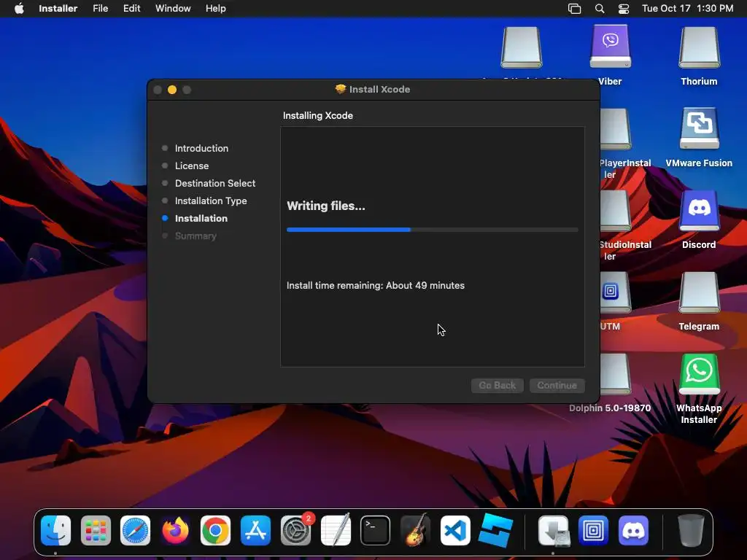Open the Apple menu
The width and height of the screenshot is (747, 560).
click(x=19, y=9)
